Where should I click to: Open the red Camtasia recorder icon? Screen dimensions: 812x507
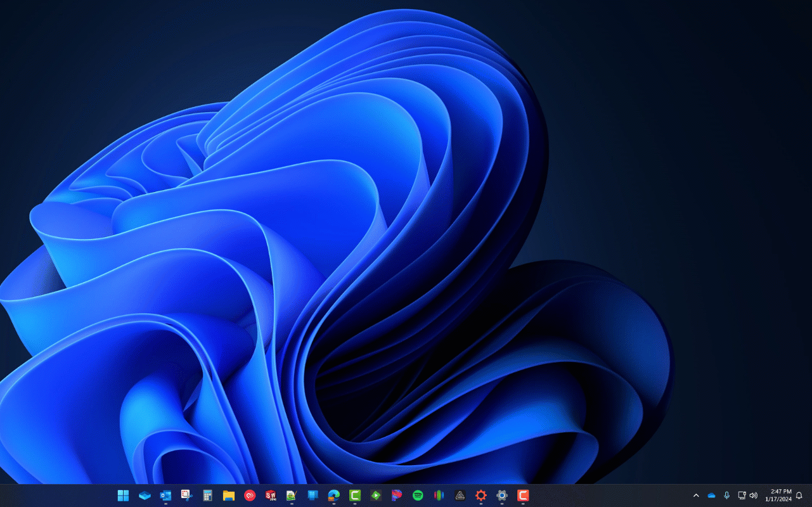(x=523, y=496)
